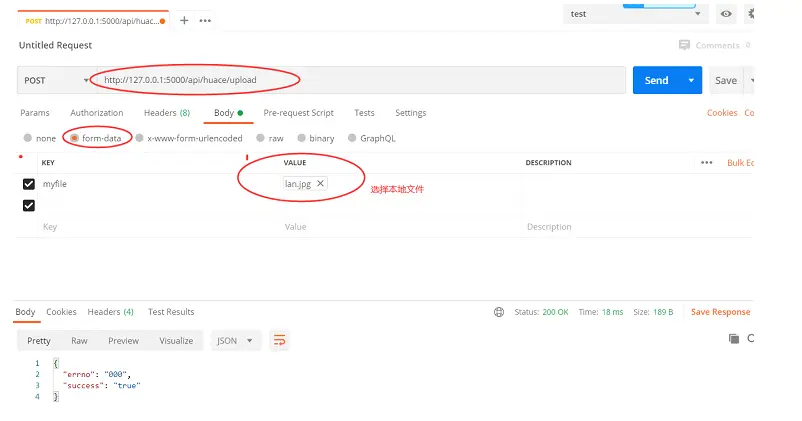Click the 189 B size value
802x421 pixels.
663,312
